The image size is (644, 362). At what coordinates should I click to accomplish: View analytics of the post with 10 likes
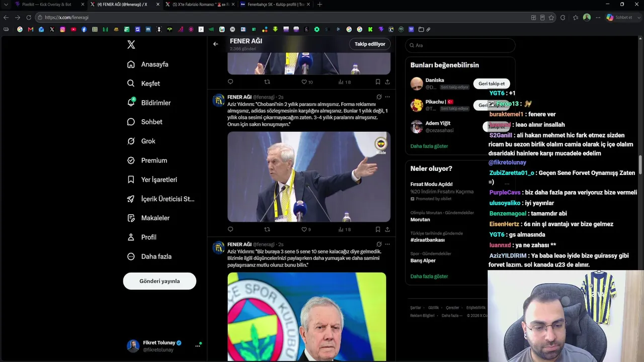tap(344, 81)
